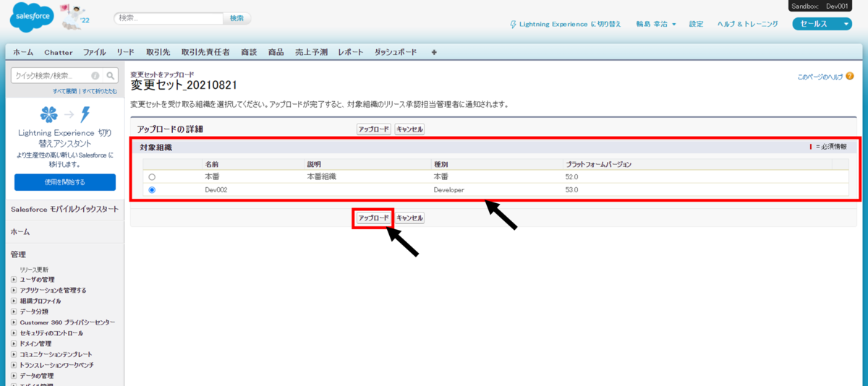The width and height of the screenshot is (868, 386).
Task: Click the question mark help icon
Action: 849,76
